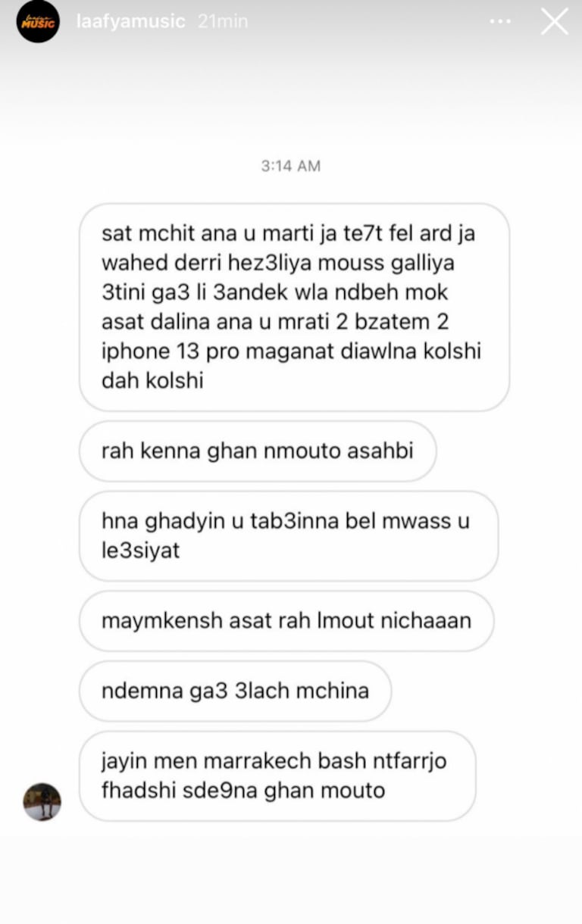Open the laafyamusic profile picture
Image resolution: width=582 pixels, height=924 pixels.
point(39,21)
